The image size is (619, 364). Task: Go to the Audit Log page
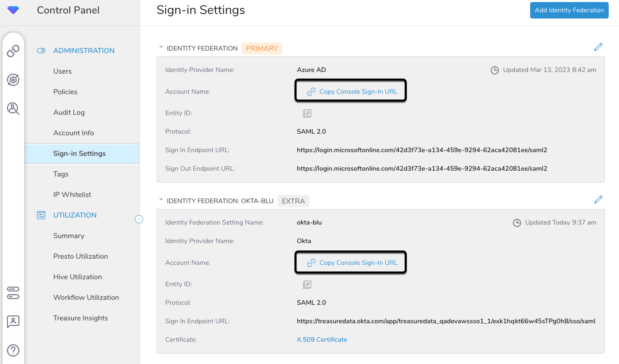point(69,112)
